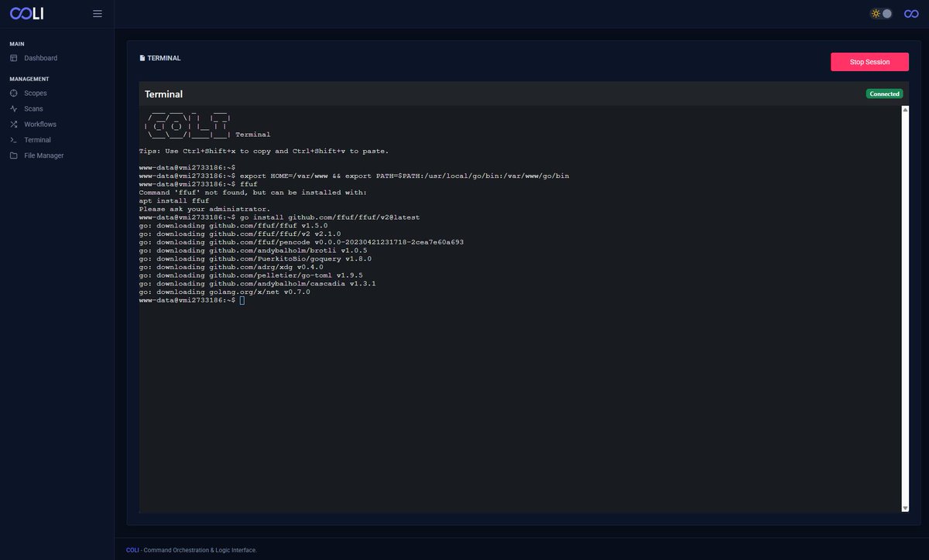Open Workflows from the sidebar
Viewport: 929px width, 560px height.
(40, 125)
